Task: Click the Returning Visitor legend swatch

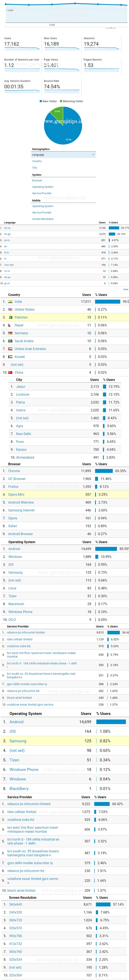Action: point(61,101)
